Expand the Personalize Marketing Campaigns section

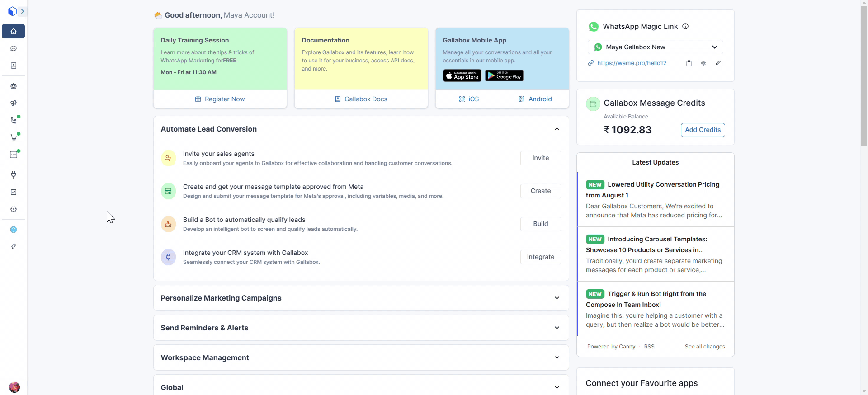(x=557, y=298)
